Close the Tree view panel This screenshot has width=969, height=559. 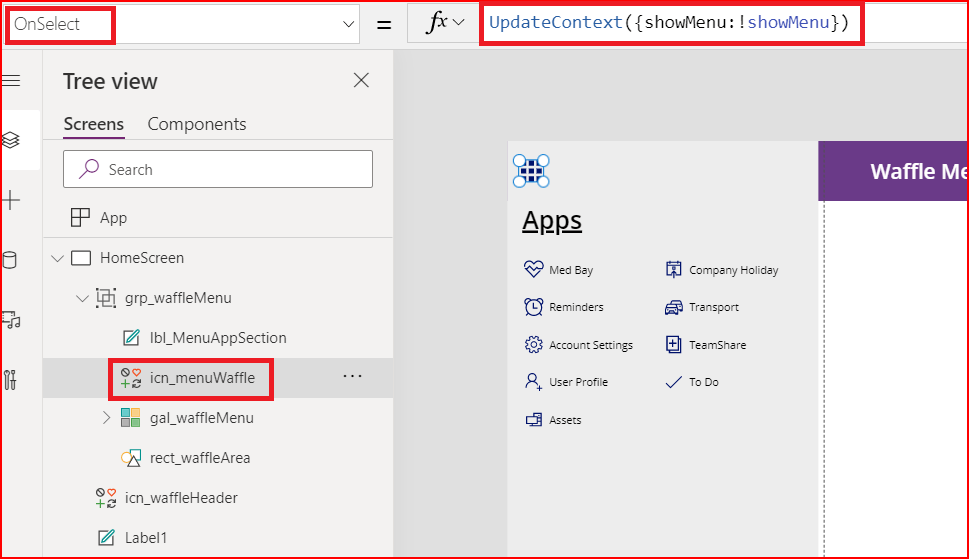coord(361,81)
